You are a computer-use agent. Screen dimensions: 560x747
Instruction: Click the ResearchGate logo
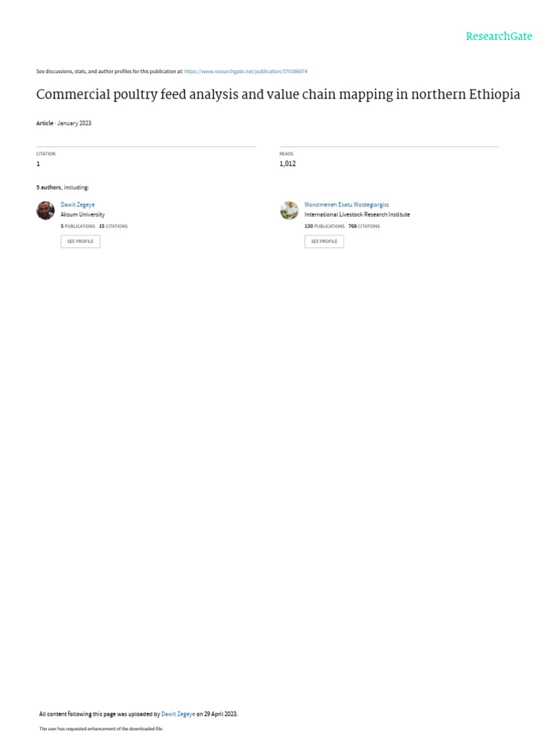click(499, 36)
